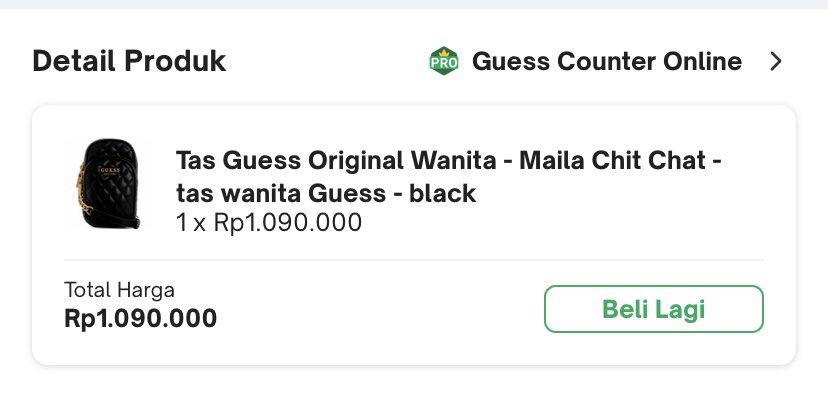
Task: Visit the Guess Counter Online store
Action: click(x=607, y=61)
